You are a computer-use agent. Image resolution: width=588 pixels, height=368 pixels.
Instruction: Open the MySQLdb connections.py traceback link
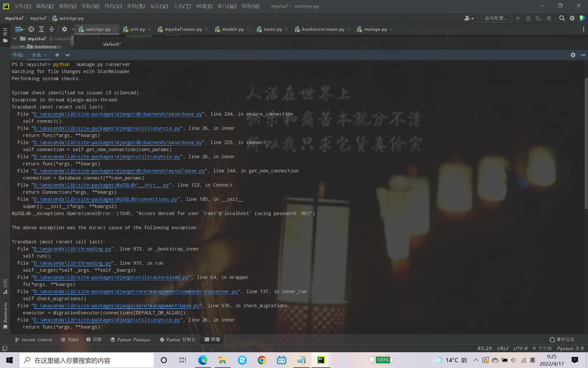105,199
